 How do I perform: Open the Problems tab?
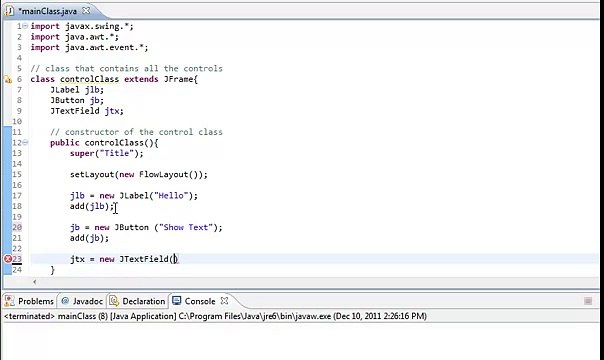[30, 301]
